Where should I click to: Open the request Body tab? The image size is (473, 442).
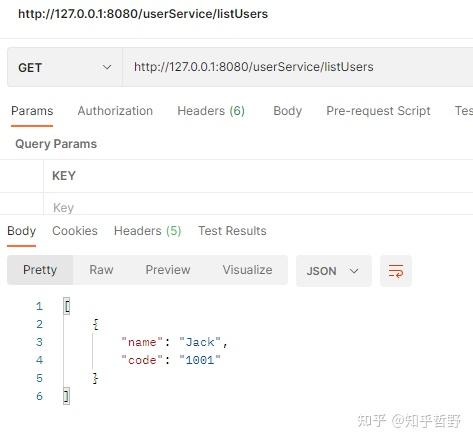tap(287, 111)
